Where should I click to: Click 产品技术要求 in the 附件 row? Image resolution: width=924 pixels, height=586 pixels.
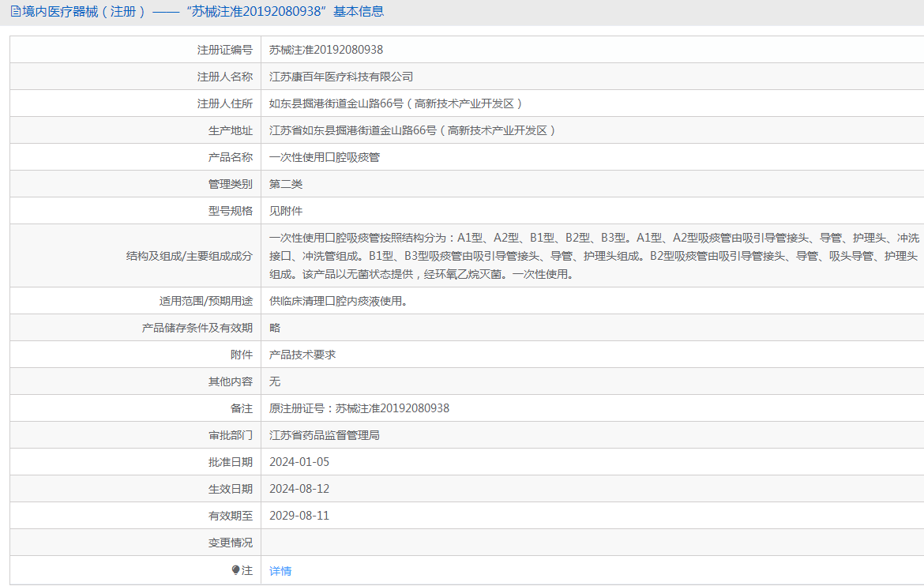click(302, 355)
